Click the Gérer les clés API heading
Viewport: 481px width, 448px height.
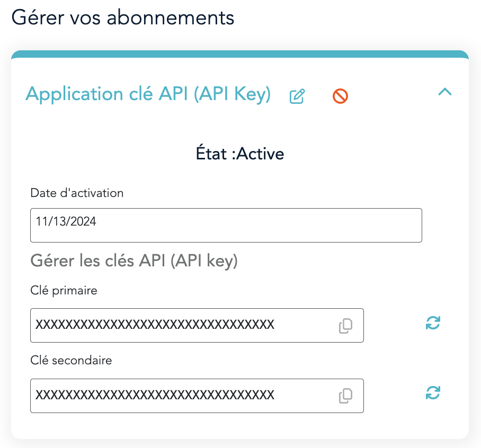[134, 261]
